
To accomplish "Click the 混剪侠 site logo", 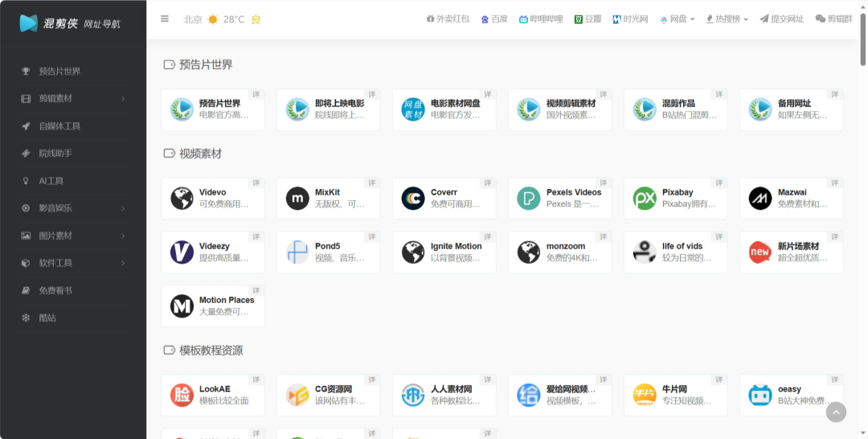I will coord(70,23).
